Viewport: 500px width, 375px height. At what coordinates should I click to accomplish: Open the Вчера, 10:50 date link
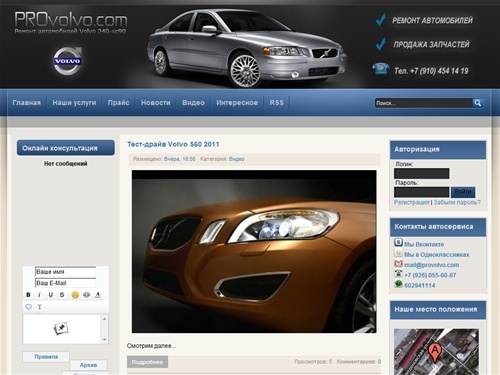coord(180,159)
